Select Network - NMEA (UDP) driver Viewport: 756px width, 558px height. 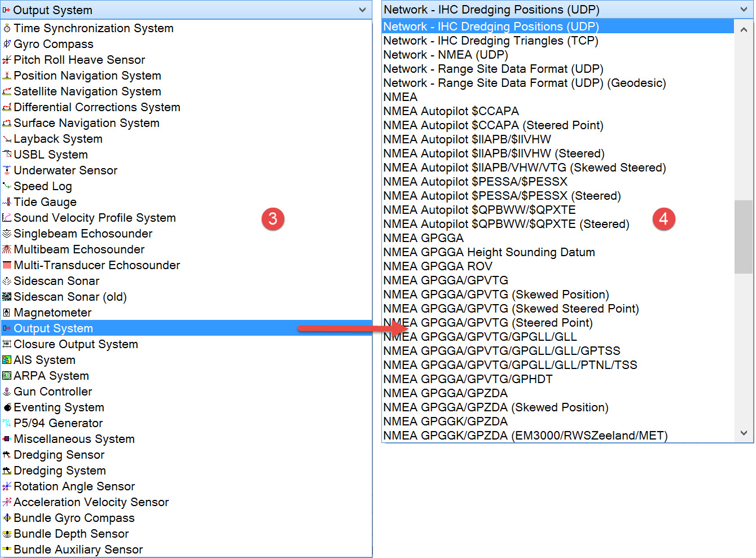(558, 55)
